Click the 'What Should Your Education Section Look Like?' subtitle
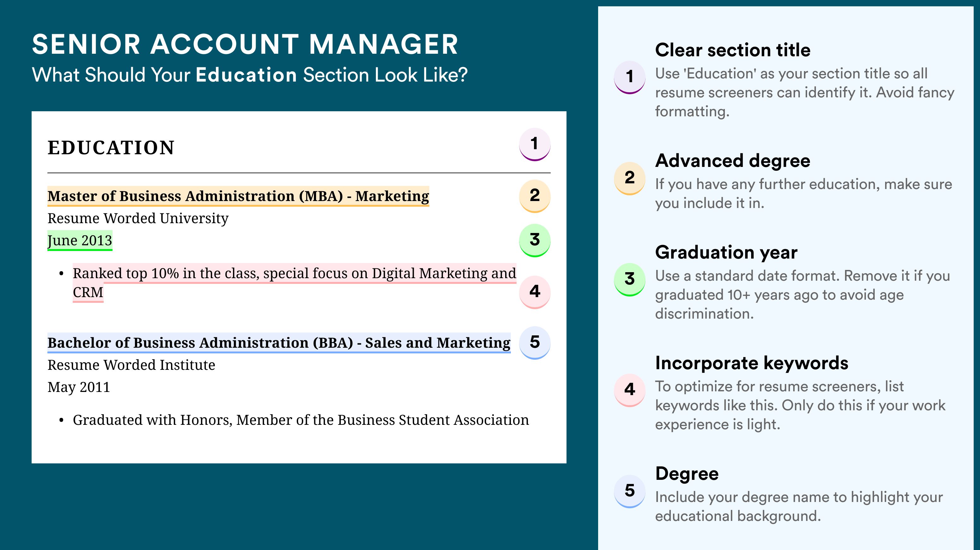Screen dimensions: 980x550 [x=249, y=75]
